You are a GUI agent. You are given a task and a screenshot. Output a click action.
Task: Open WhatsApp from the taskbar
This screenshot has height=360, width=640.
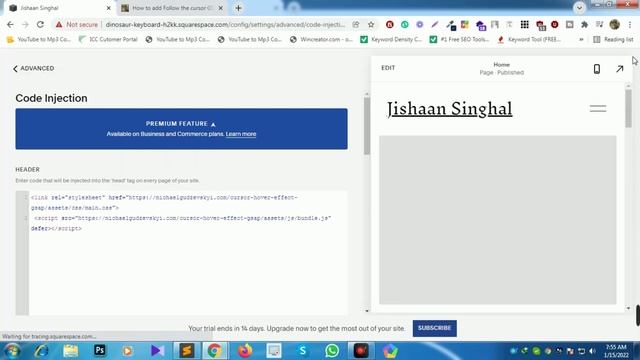[x=332, y=351]
